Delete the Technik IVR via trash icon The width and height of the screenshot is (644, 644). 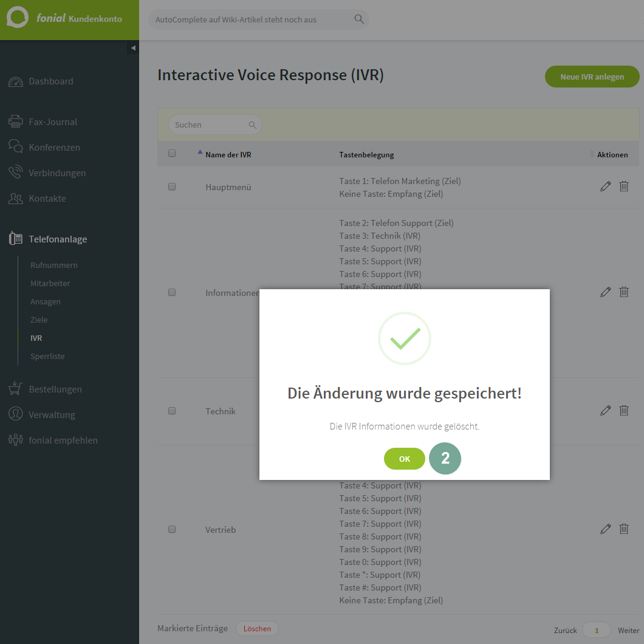tap(624, 410)
